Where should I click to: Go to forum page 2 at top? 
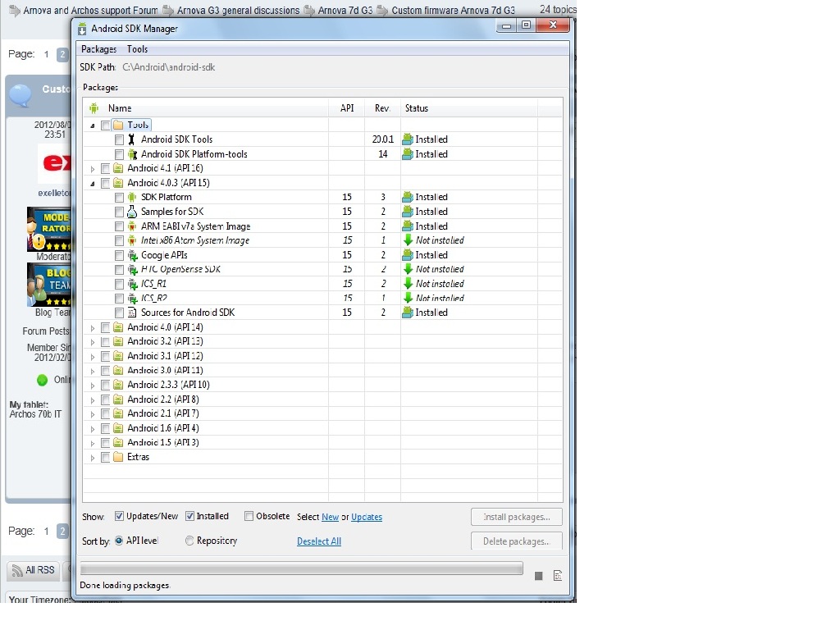[x=62, y=54]
